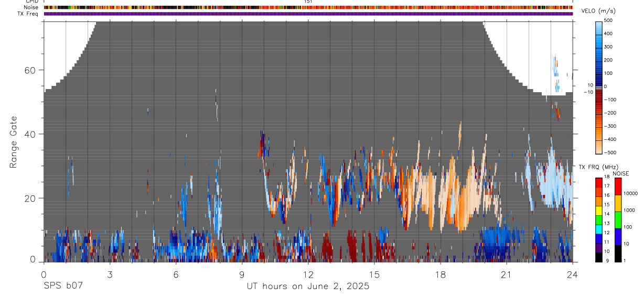Click the TX FRQ frequency color bar
This screenshot has width=644, height=297.
tap(599, 220)
